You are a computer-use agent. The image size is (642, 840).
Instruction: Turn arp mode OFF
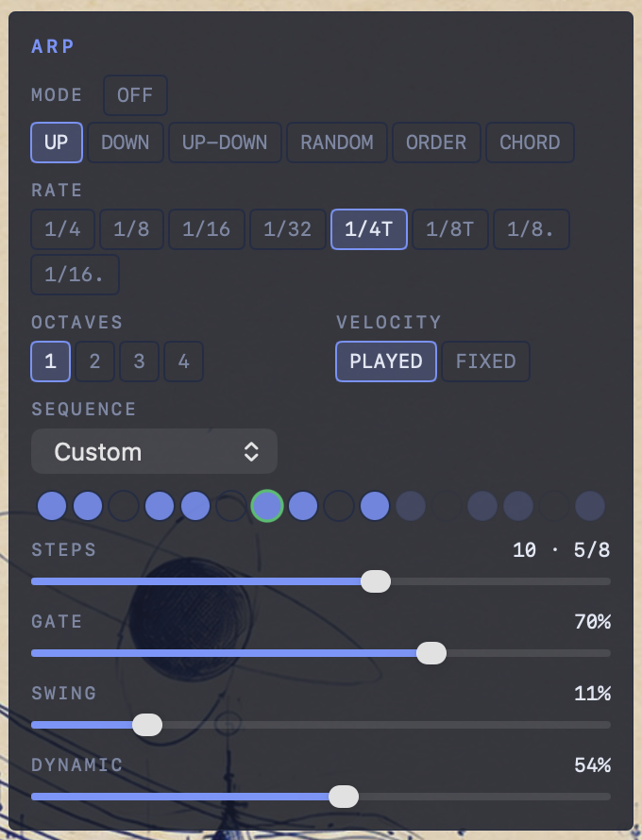click(x=135, y=95)
